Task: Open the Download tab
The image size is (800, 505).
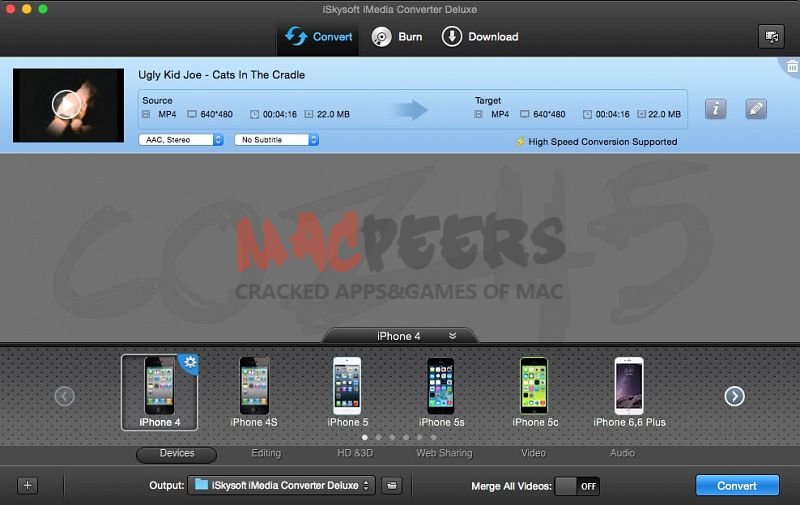Action: 480,37
